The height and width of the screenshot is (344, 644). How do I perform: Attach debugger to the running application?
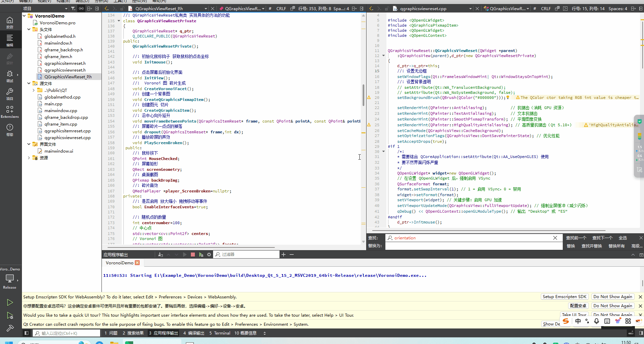[201, 255]
